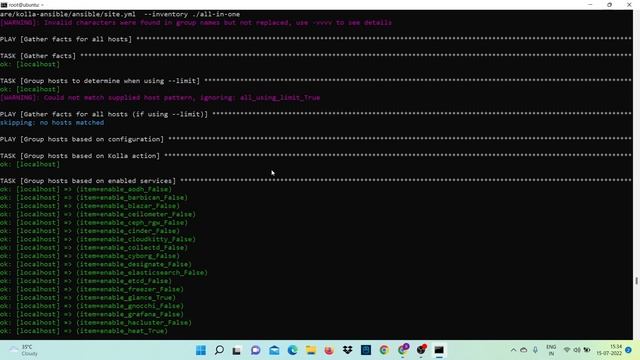
Task: Click 'skipping: no hosts matched' line
Action: [x=52, y=122]
